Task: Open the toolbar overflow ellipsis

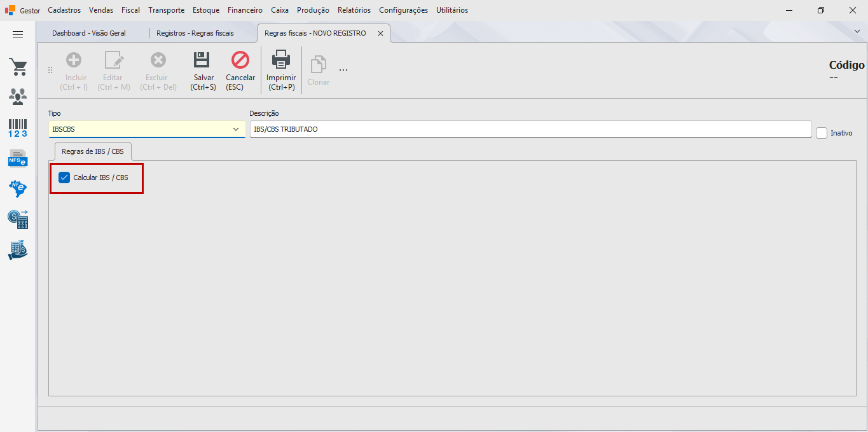Action: [343, 69]
